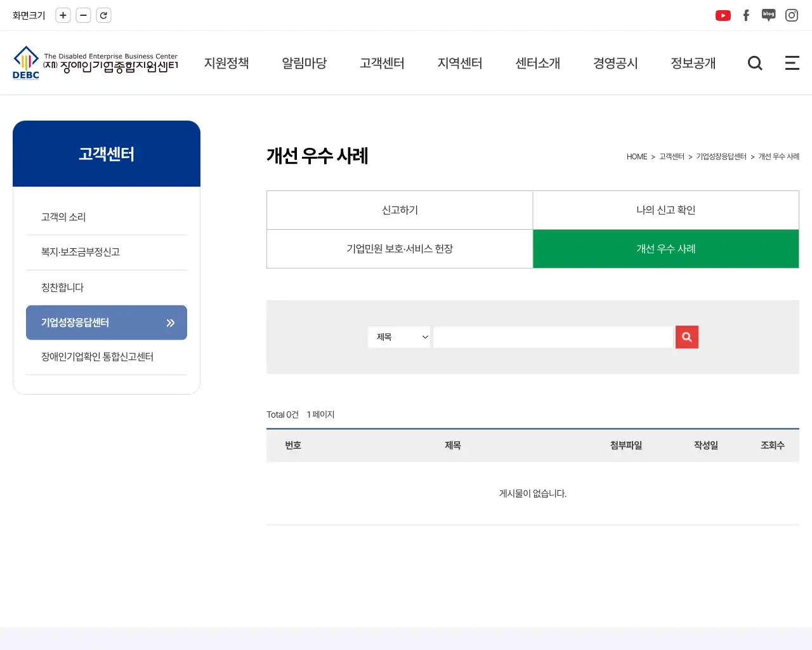Click the 조회수 column header
The height and width of the screenshot is (650, 812).
click(x=773, y=446)
